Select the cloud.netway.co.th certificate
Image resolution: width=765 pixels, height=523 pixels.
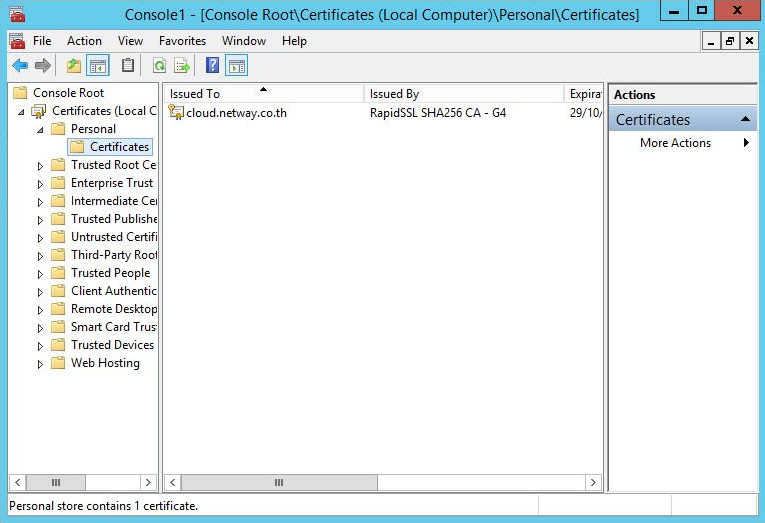click(x=236, y=113)
